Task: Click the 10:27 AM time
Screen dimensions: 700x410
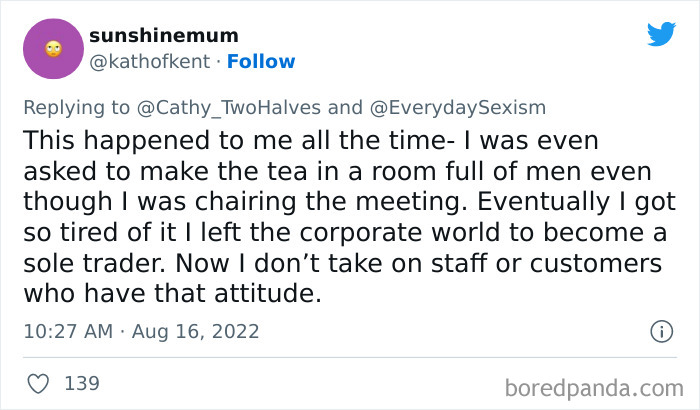Action: click(65, 331)
